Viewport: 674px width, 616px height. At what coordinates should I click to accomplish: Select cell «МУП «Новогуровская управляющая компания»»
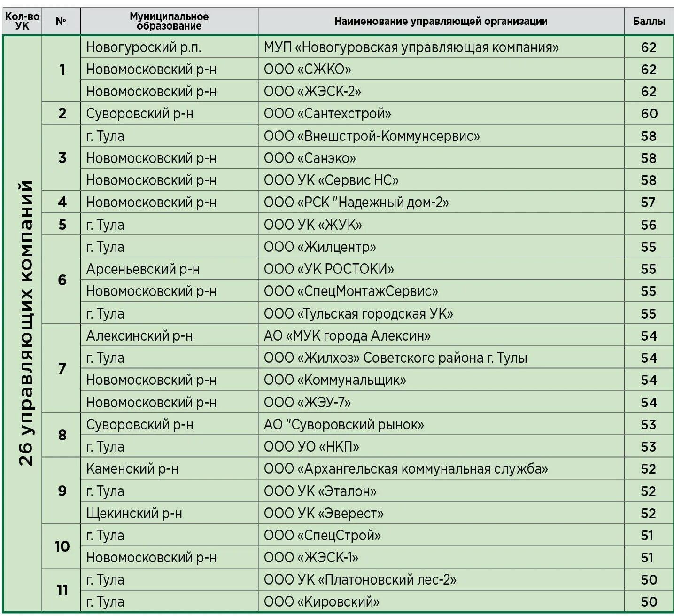click(x=441, y=47)
